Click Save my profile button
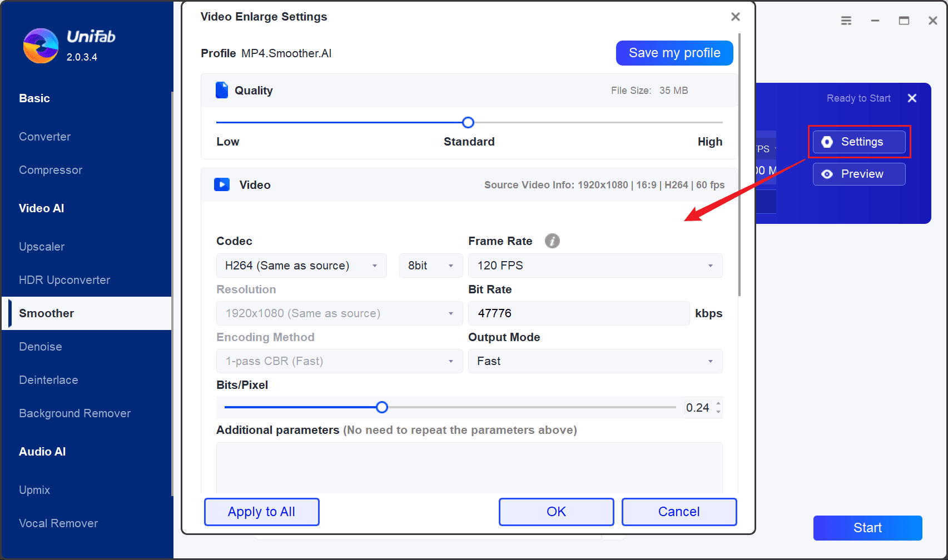The height and width of the screenshot is (560, 948). pyautogui.click(x=674, y=53)
